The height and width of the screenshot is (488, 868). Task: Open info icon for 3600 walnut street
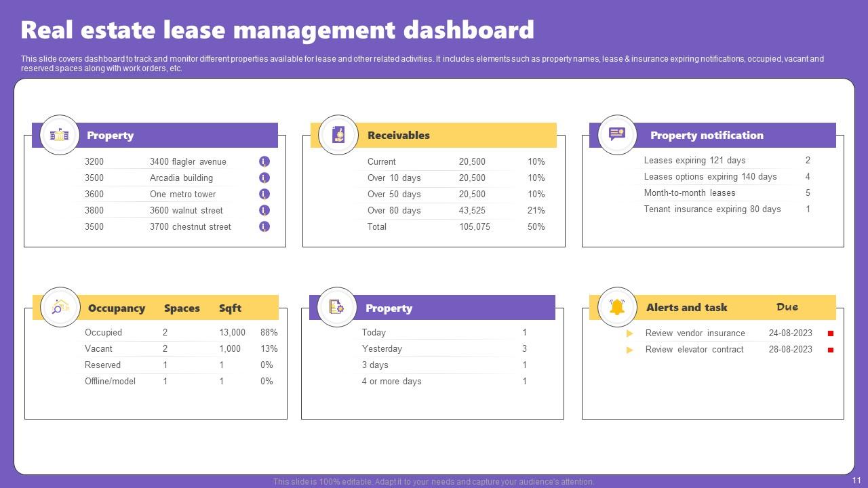(x=264, y=210)
